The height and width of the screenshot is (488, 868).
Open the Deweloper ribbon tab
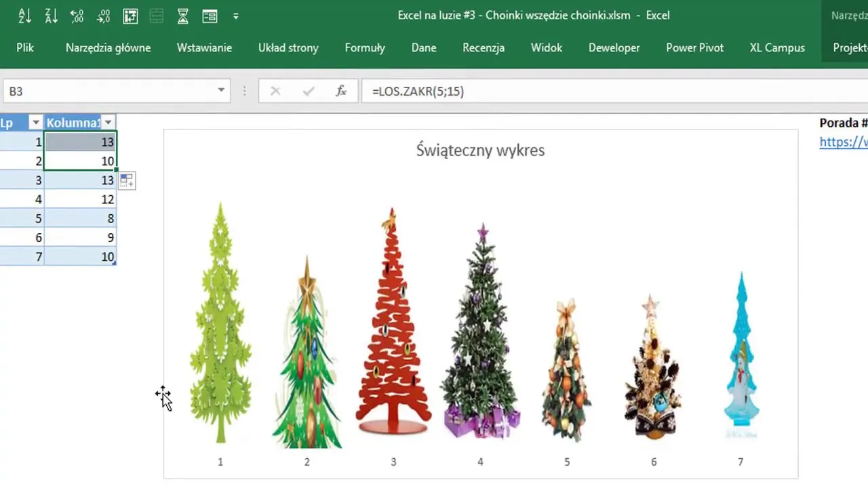(x=614, y=47)
